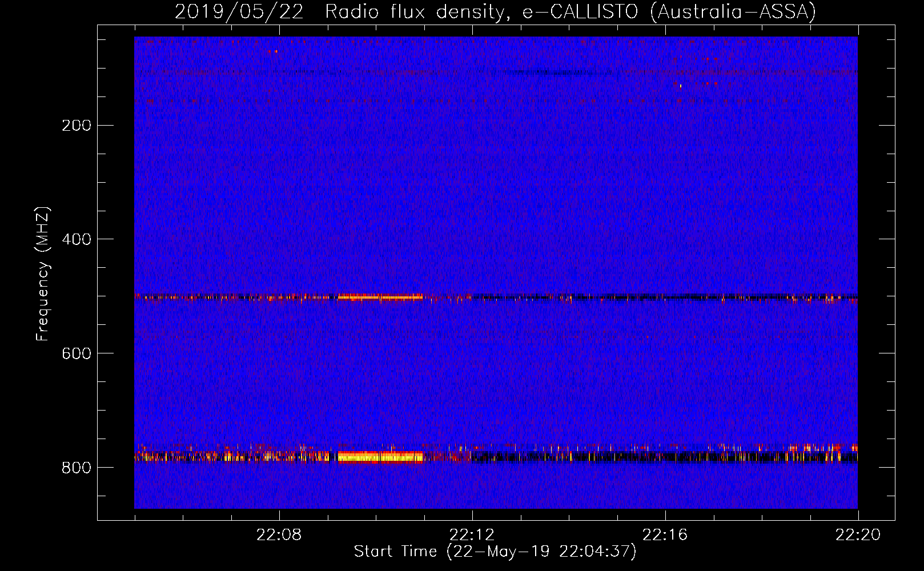This screenshot has width=924, height=571.
Task: Click the '800' frequency tick label
Action: click(x=77, y=468)
